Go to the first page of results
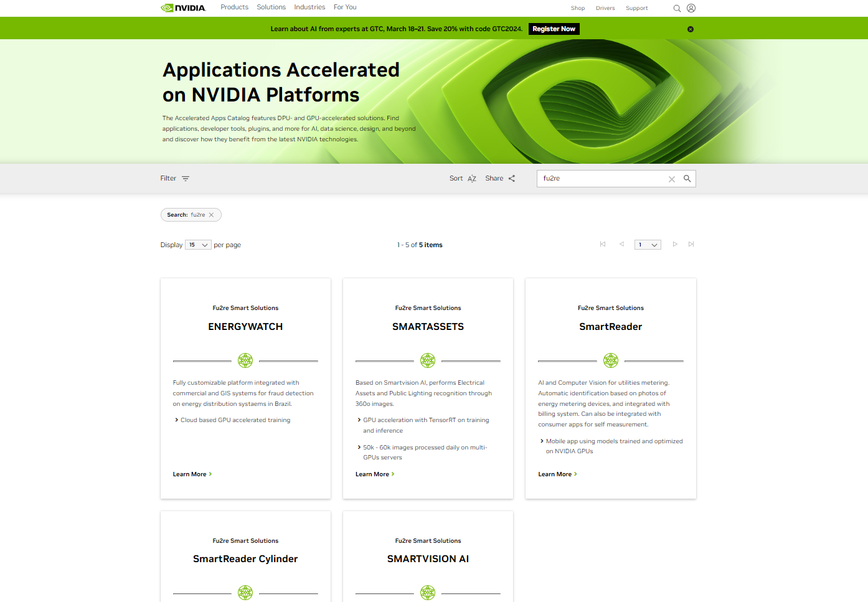The width and height of the screenshot is (868, 602). (x=603, y=244)
